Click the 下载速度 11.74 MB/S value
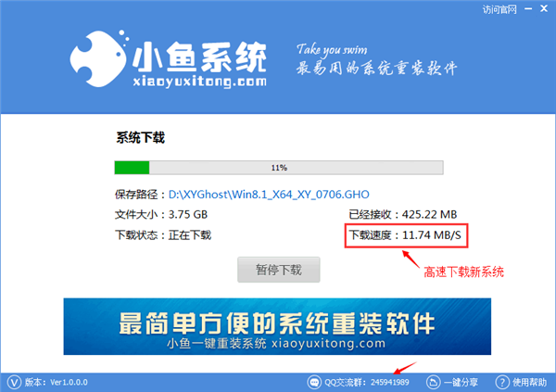The image size is (556, 392). [x=405, y=234]
